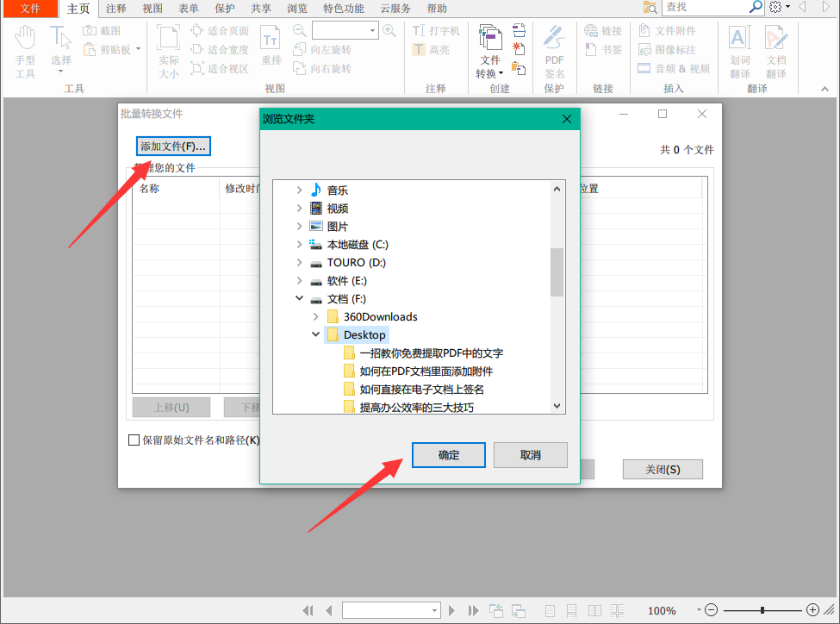Image resolution: width=840 pixels, height=624 pixels.
Task: Switch to the 视图 ribbon tab
Action: (152, 9)
